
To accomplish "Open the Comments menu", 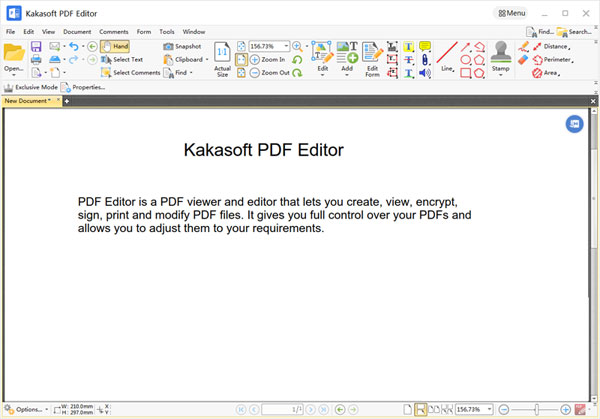I will coord(114,32).
